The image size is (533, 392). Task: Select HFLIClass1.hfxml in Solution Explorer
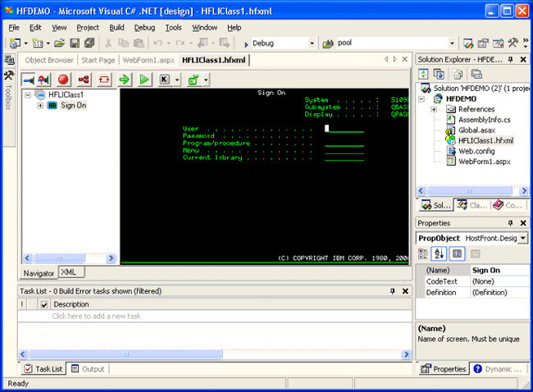coord(485,140)
